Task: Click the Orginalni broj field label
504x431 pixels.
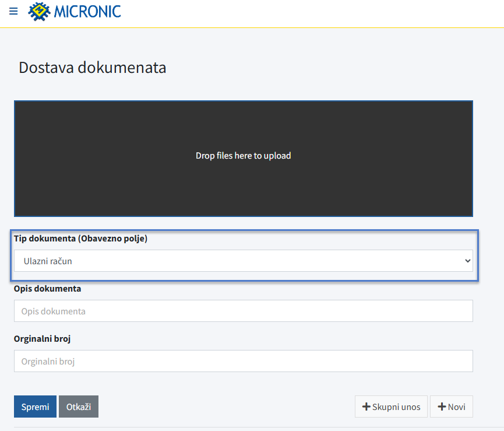Action: [x=42, y=339]
